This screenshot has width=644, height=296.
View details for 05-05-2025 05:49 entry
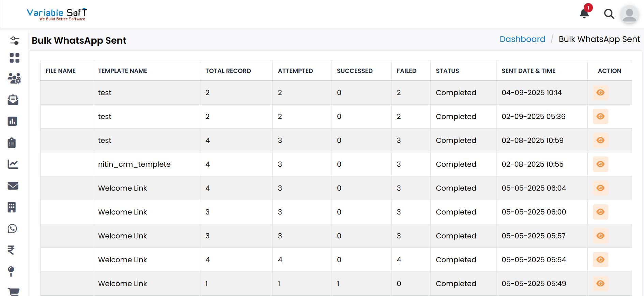(x=600, y=284)
